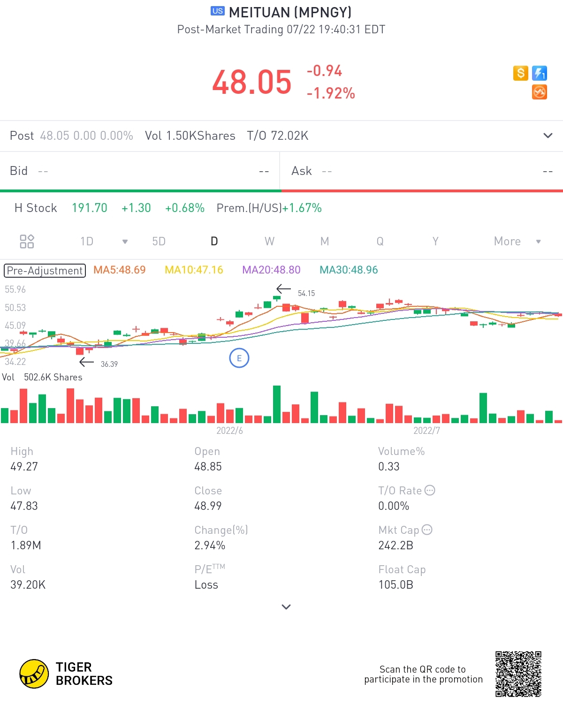
Task: Tap the Tiger Brokers logo
Action: pyautogui.click(x=66, y=674)
